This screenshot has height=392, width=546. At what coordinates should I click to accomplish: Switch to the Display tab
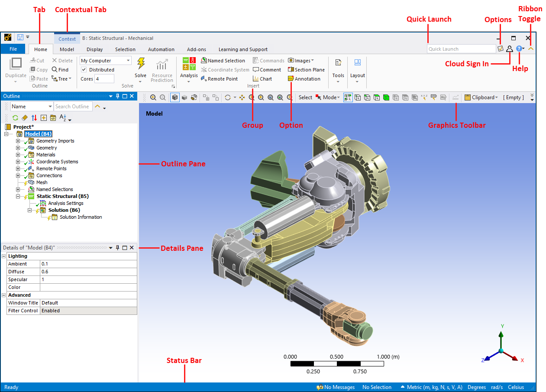click(x=94, y=49)
